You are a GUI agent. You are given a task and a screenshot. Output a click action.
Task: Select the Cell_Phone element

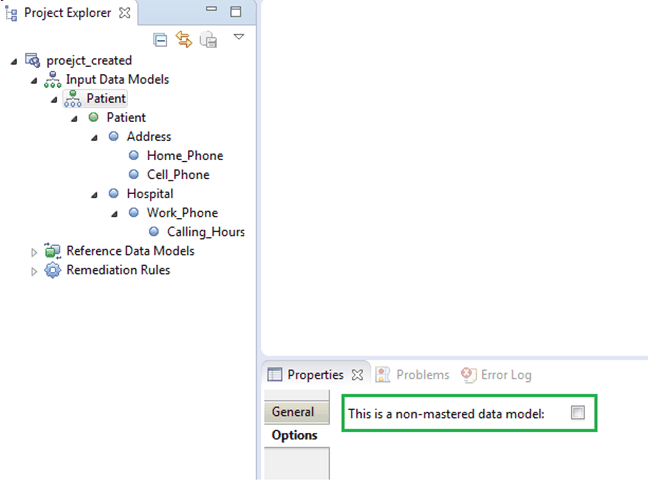(x=178, y=174)
